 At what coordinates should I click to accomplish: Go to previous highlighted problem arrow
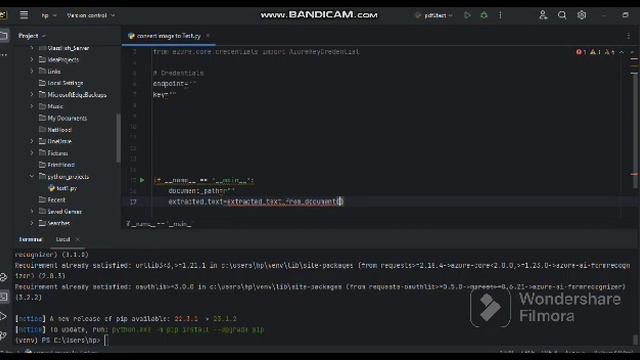[x=622, y=52]
